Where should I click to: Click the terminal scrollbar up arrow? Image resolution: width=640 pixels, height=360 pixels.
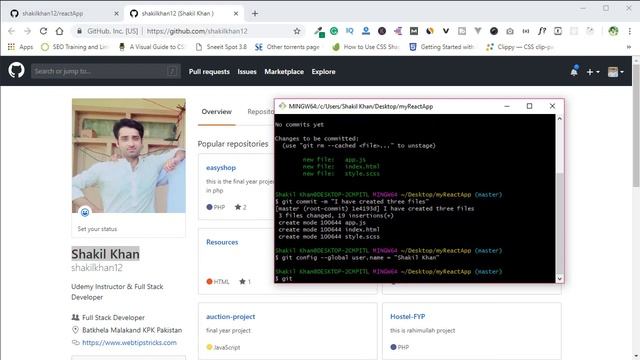point(560,119)
